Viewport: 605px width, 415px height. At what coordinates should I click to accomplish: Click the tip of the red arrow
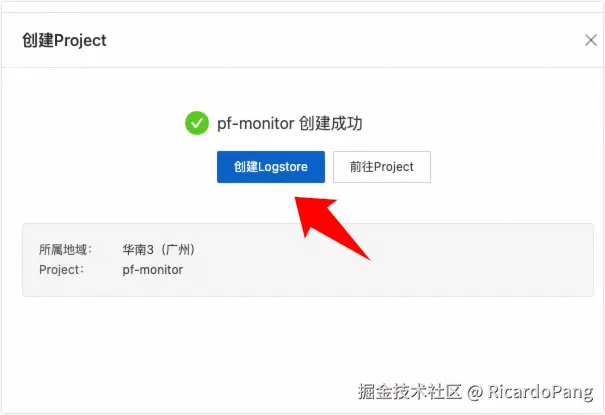coord(296,198)
